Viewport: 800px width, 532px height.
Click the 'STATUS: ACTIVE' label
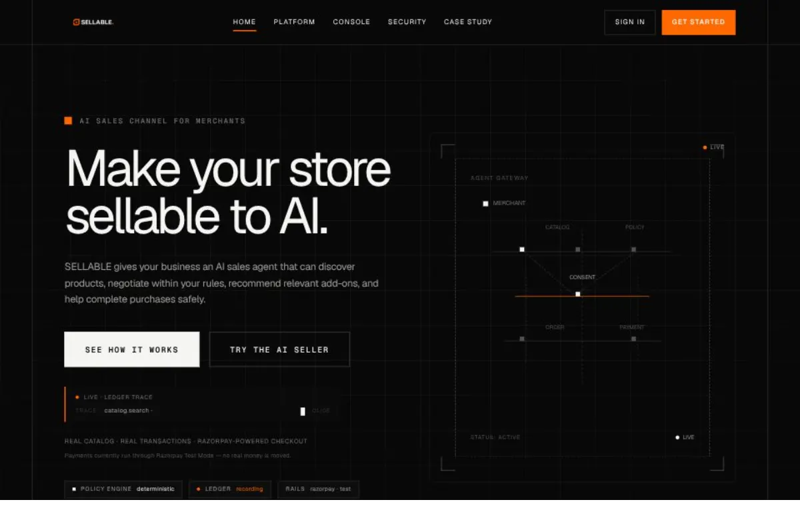[x=495, y=437]
